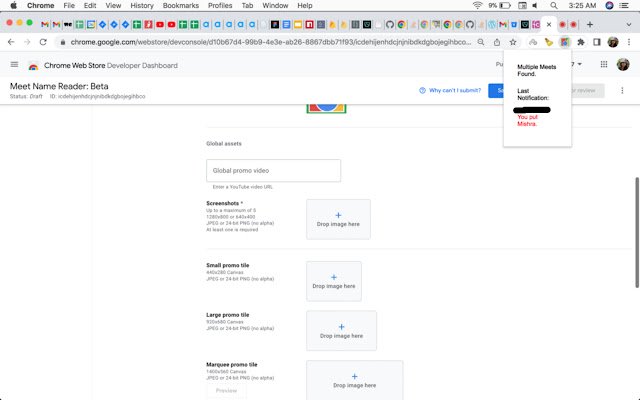Close the active browser tab
640x400 pixels.
pyautogui.click(x=549, y=24)
